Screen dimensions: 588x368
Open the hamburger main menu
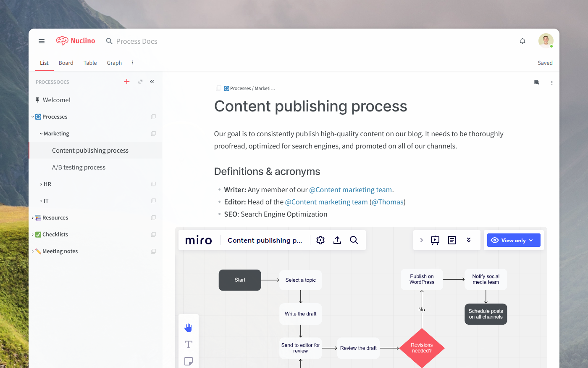(x=42, y=41)
